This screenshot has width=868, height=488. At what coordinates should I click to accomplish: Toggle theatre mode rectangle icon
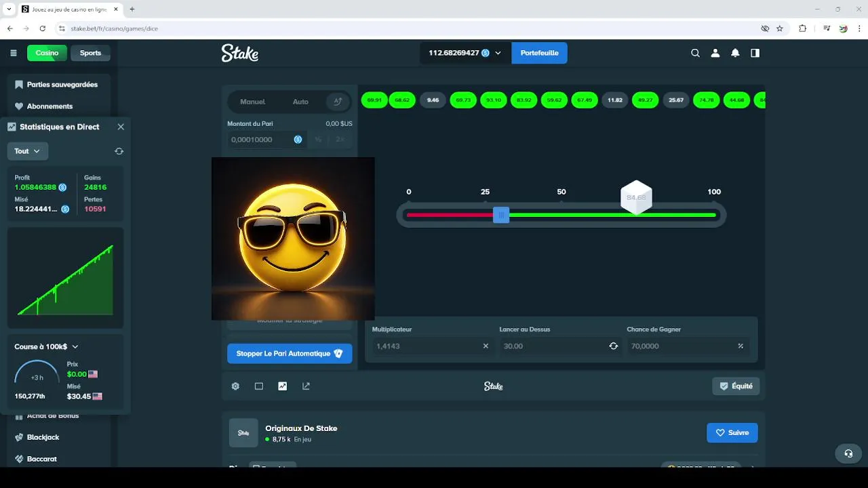tap(259, 386)
